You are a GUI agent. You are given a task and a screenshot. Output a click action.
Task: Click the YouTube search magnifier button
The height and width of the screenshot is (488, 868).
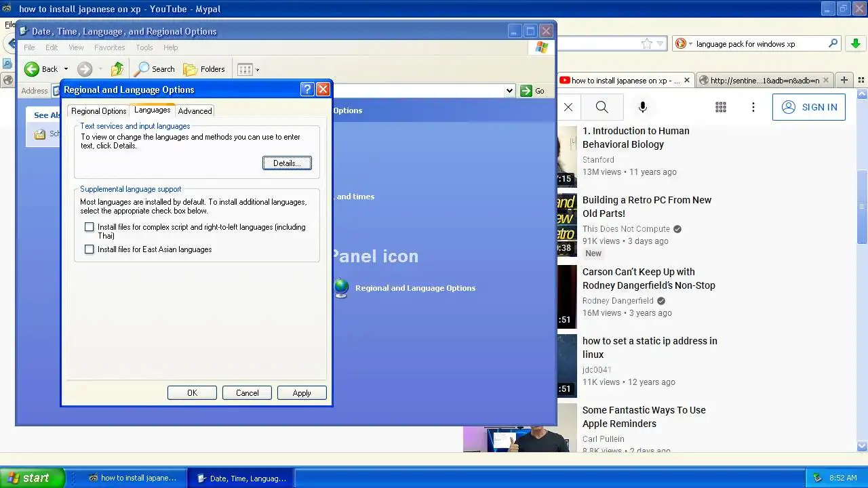[602, 107]
